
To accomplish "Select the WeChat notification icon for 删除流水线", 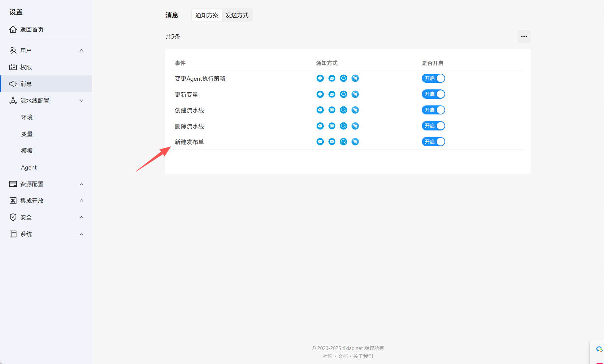I will (343, 126).
